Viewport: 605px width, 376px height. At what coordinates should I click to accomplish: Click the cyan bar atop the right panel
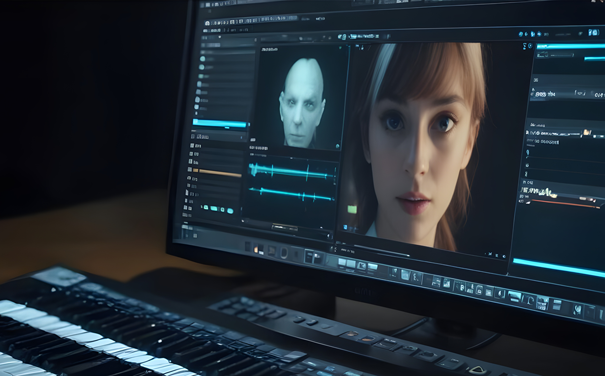point(571,46)
